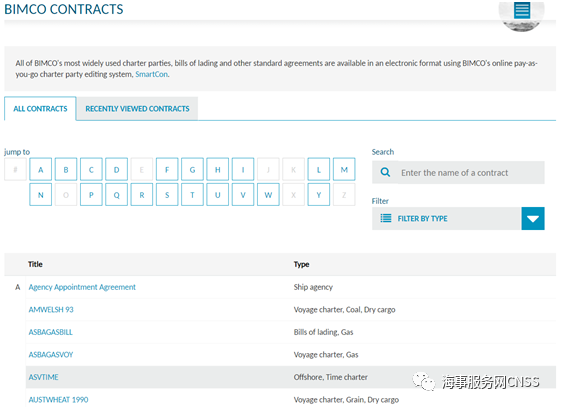The width and height of the screenshot is (565, 419).
Task: Jump to letter D
Action: click(116, 169)
